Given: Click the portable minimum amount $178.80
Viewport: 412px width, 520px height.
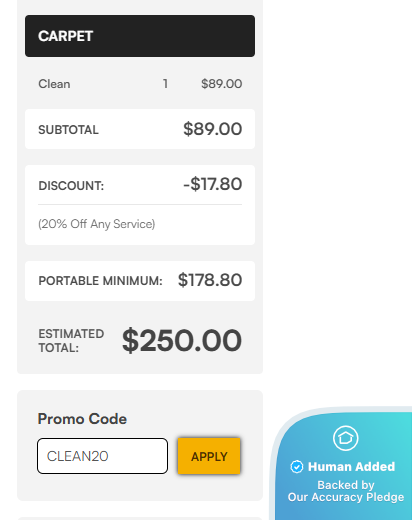Looking at the screenshot, I should pos(210,280).
